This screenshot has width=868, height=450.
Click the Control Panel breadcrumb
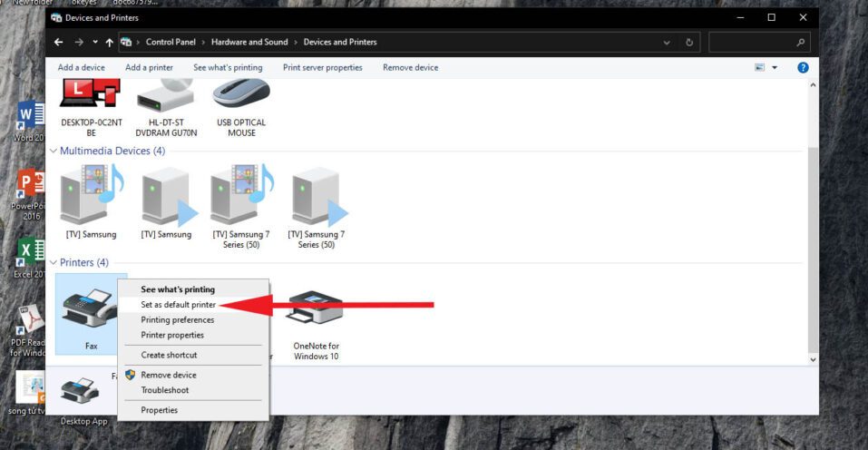(x=171, y=42)
